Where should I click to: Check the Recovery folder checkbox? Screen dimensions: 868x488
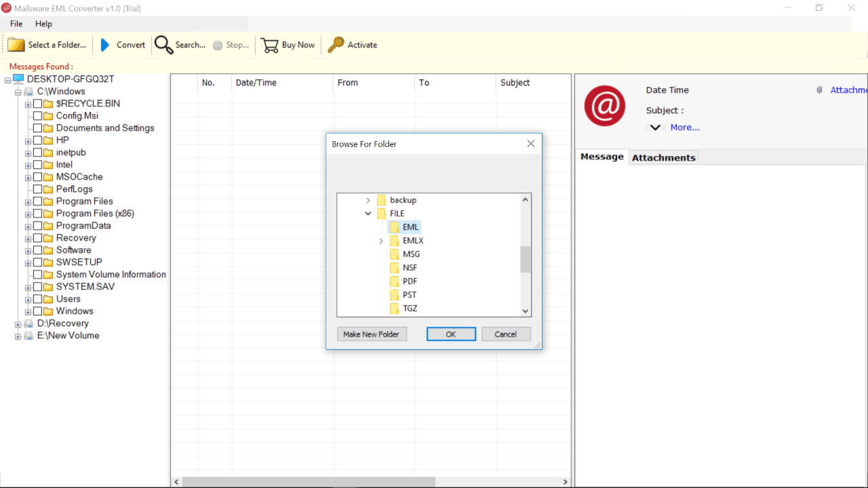[37, 238]
